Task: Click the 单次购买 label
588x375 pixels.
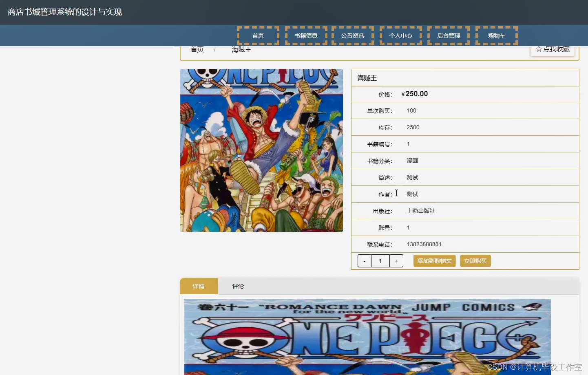Action: tap(380, 111)
